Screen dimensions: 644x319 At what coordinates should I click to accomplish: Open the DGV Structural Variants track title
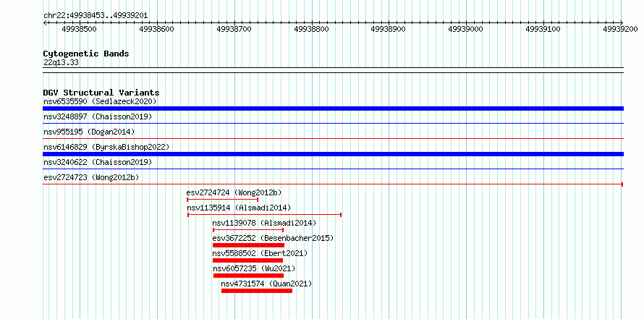pyautogui.click(x=101, y=93)
